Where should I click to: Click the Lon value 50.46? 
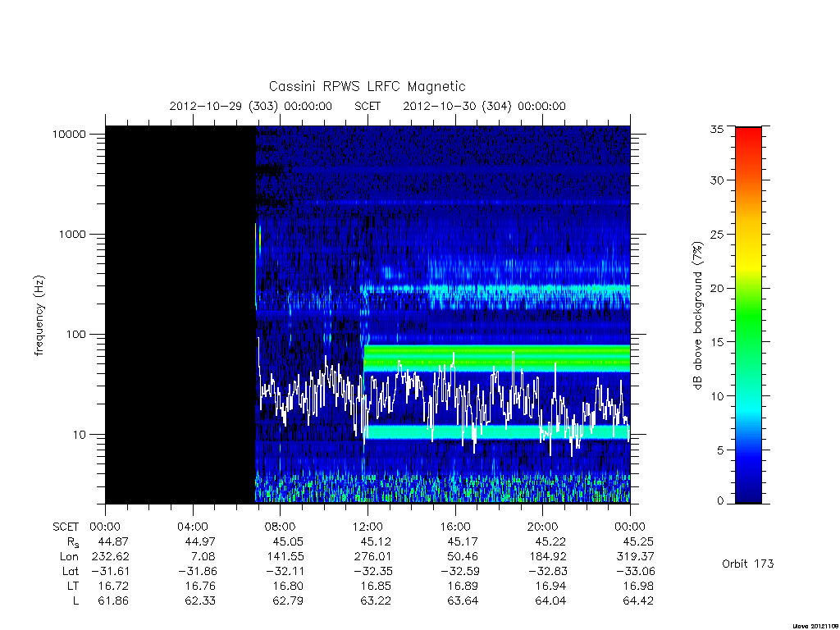(463, 557)
